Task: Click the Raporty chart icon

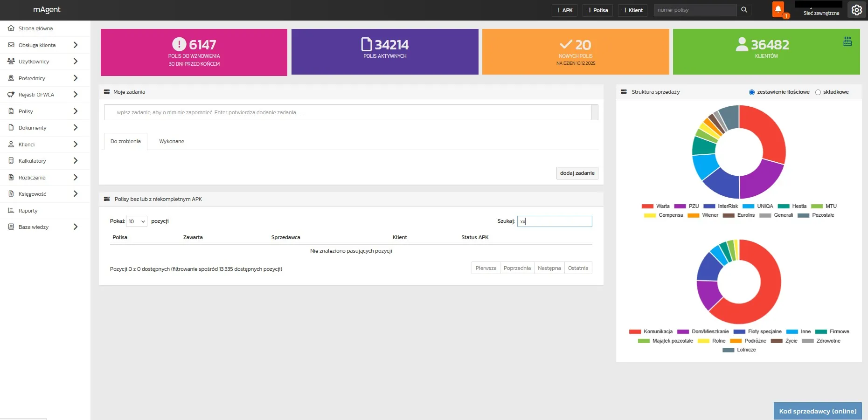Action: click(x=11, y=211)
